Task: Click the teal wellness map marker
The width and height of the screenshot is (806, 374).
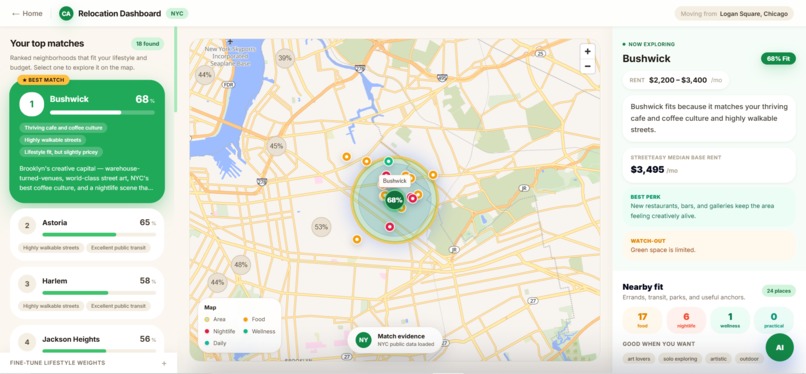Action: click(388, 161)
